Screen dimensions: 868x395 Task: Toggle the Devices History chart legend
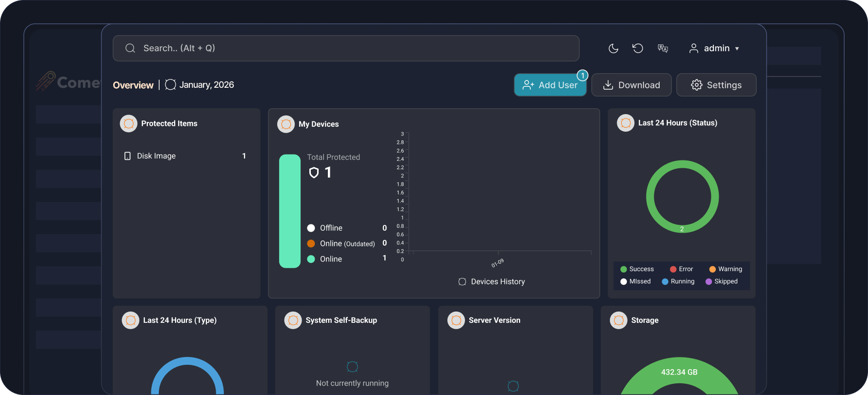coord(492,282)
